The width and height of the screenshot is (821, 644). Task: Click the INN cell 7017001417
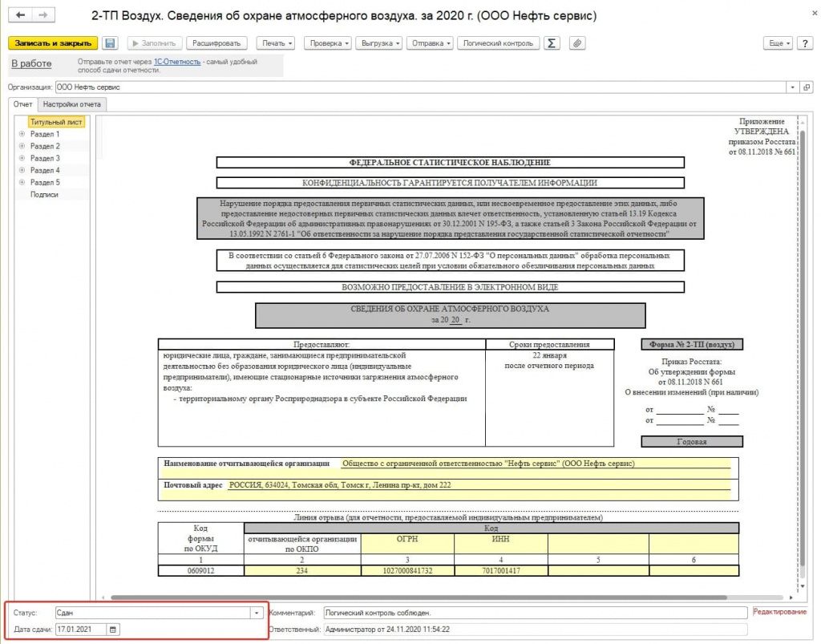coord(501,571)
